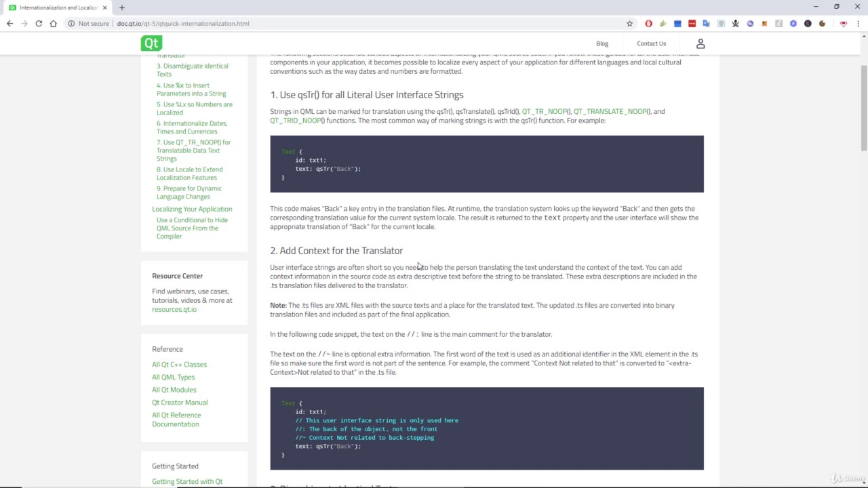Open the user account icon

coord(701,43)
